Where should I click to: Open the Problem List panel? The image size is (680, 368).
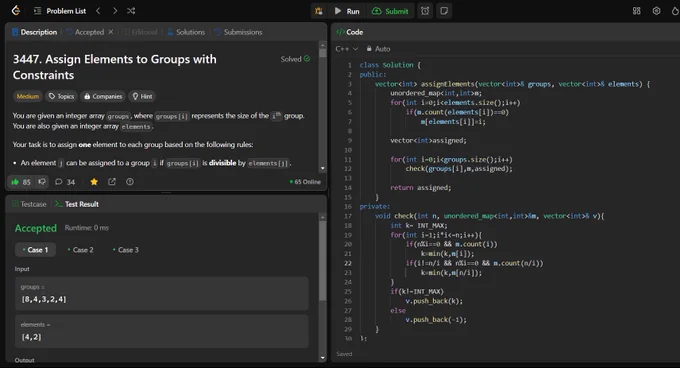point(60,11)
